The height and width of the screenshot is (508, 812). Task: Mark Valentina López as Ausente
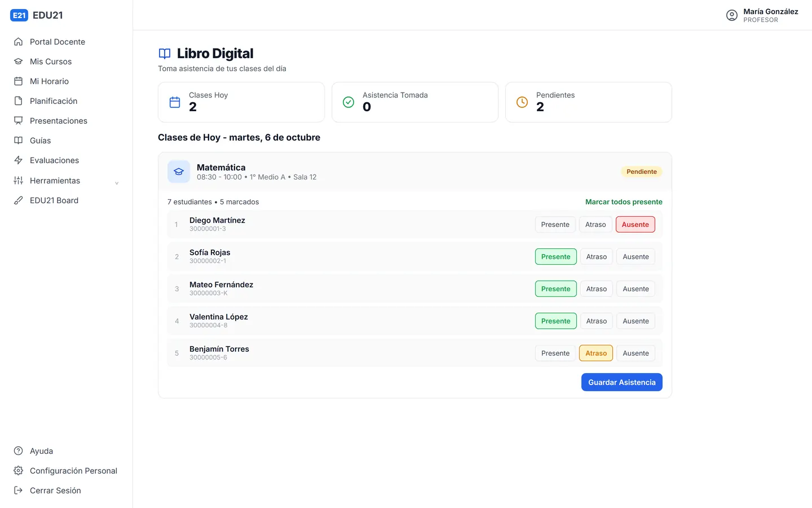coord(636,321)
